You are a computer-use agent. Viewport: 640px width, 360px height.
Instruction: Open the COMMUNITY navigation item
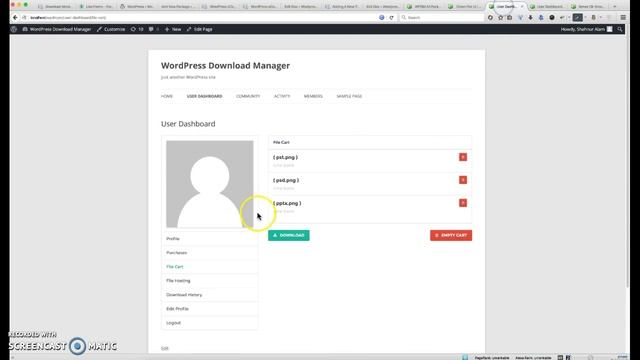[248, 96]
